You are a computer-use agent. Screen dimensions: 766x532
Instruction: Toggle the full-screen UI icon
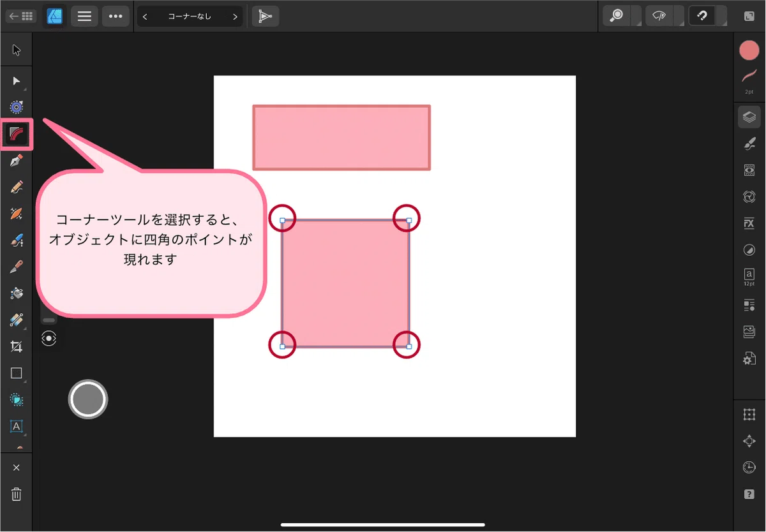[x=749, y=17]
